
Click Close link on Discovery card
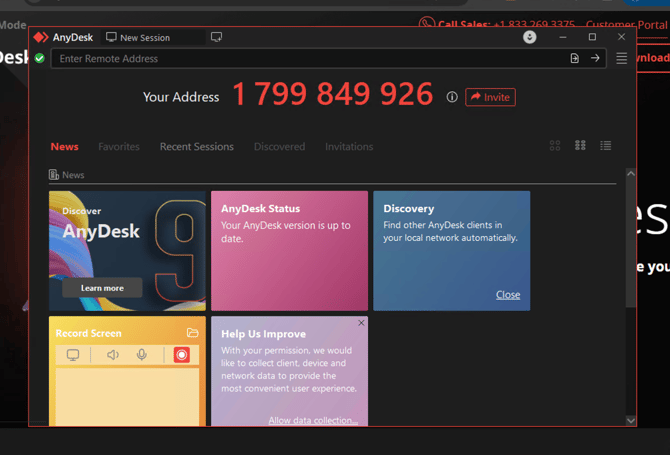pos(508,295)
